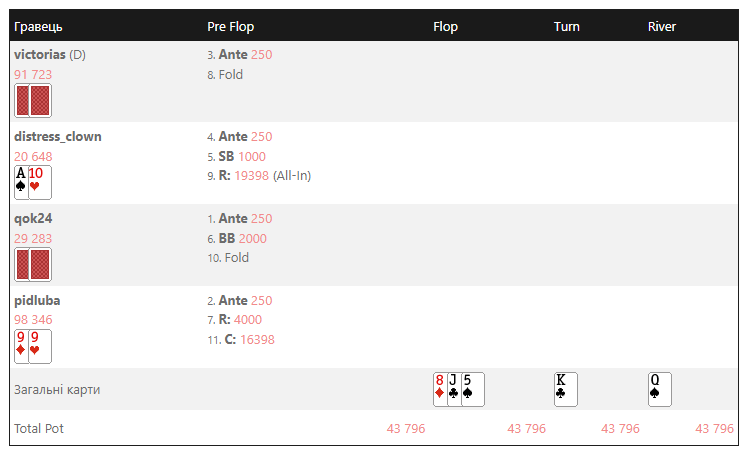Click the 8 of diamonds flop card
Viewport: 748px width, 457px height.
click(440, 389)
